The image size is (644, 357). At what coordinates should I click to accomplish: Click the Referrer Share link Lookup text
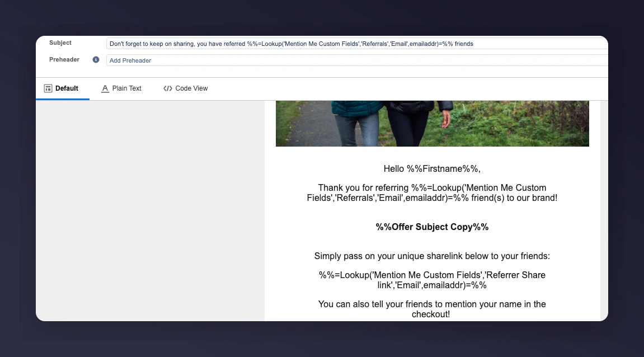(x=432, y=280)
